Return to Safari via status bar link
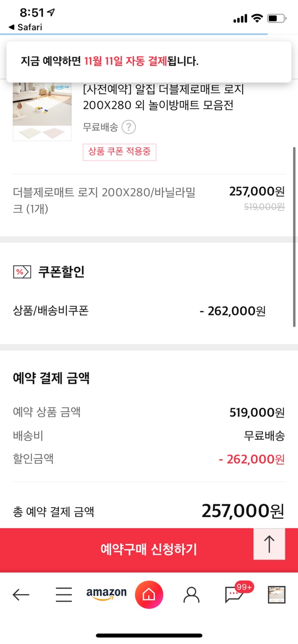Screen dimensions: 298x644 [25, 27]
